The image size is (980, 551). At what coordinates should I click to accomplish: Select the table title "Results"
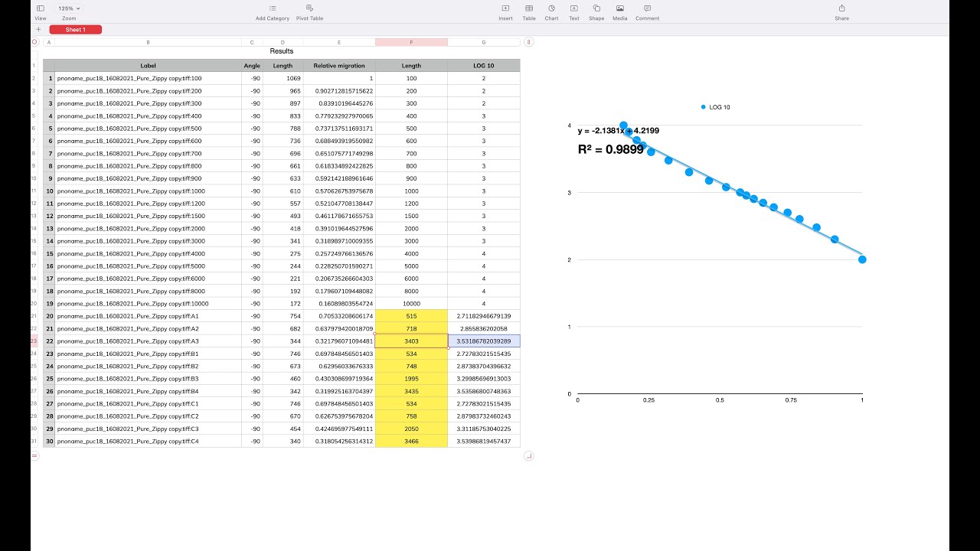click(x=281, y=51)
